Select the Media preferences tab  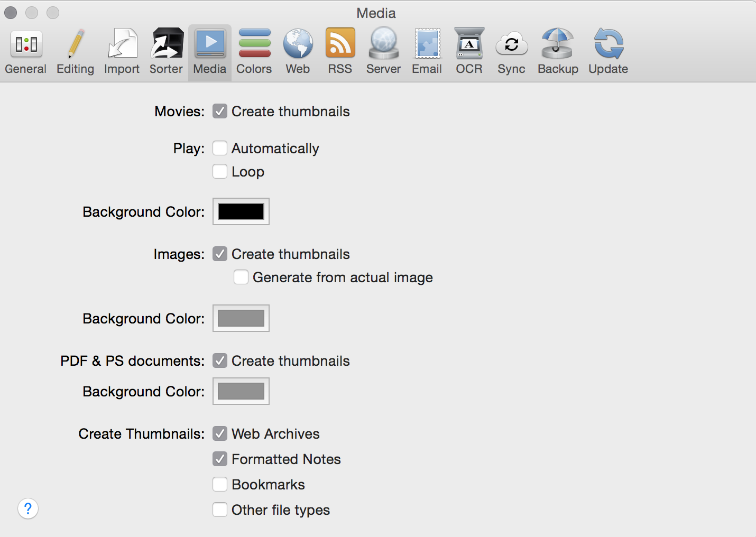coord(210,52)
